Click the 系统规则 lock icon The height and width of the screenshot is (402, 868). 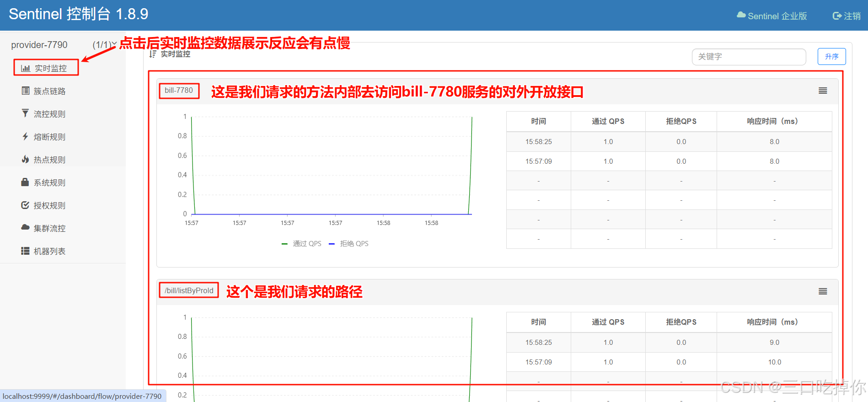25,182
